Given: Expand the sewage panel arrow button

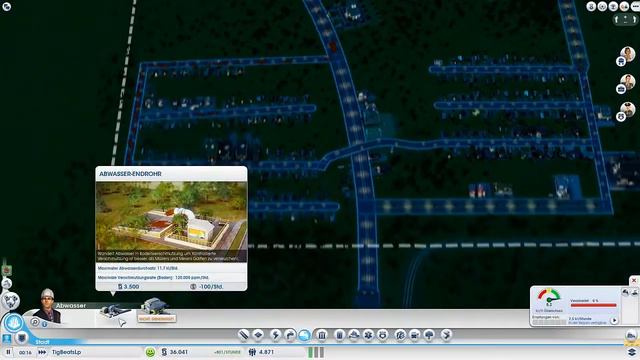Looking at the screenshot, I should 614,320.
